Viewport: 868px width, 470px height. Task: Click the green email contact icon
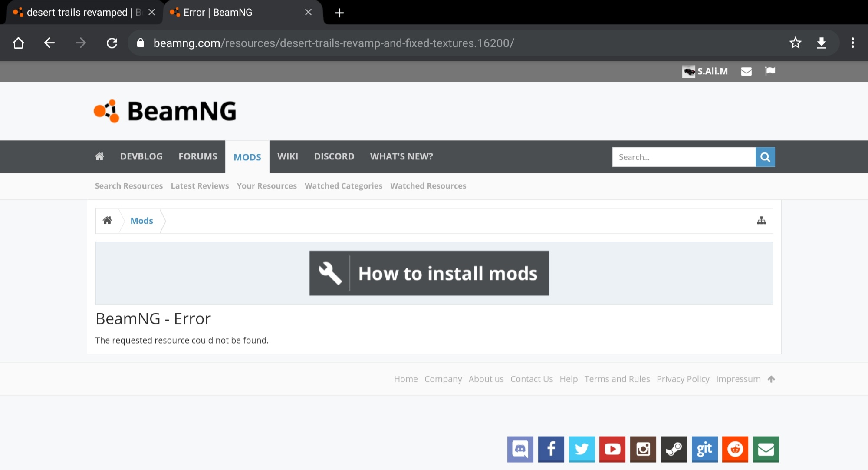(x=766, y=449)
